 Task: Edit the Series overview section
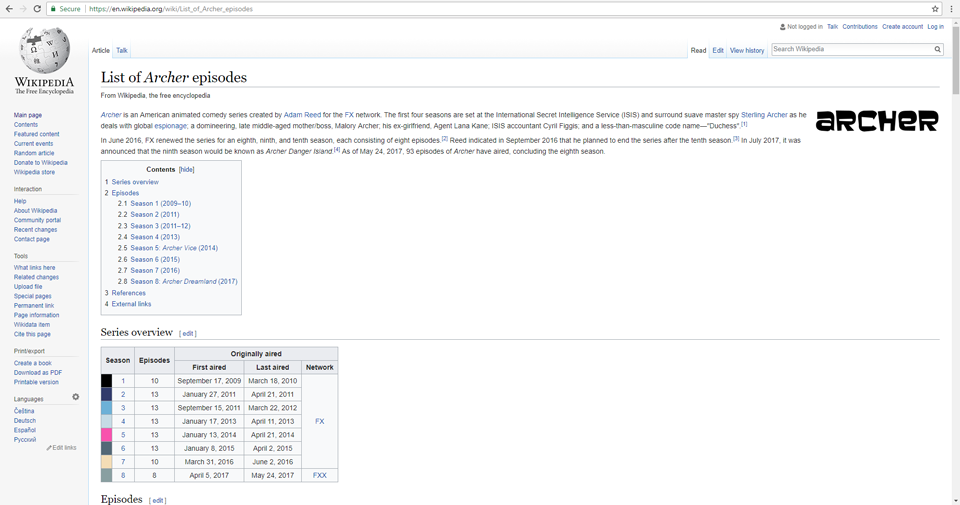(x=188, y=334)
